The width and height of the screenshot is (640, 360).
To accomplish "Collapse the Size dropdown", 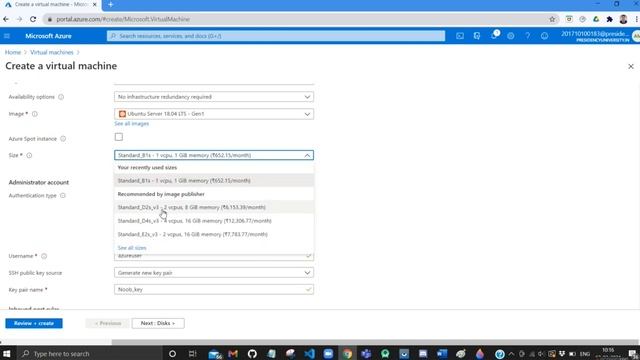I will point(214,156).
